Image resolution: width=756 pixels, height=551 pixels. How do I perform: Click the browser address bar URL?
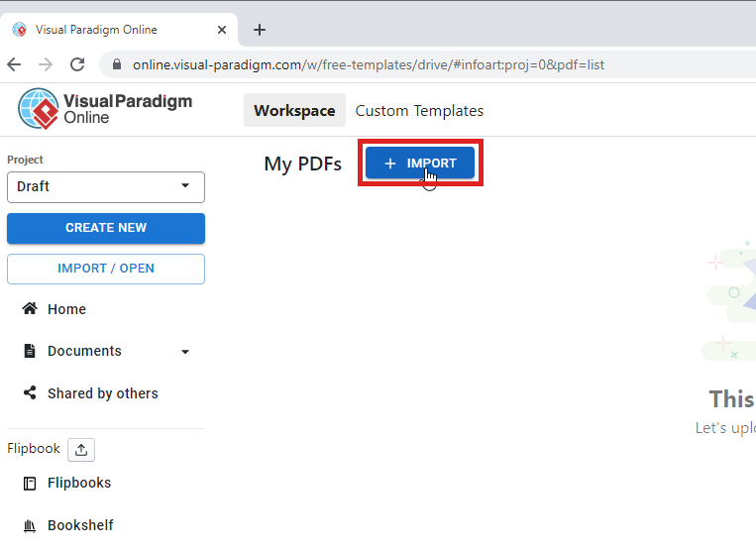pyautogui.click(x=367, y=65)
